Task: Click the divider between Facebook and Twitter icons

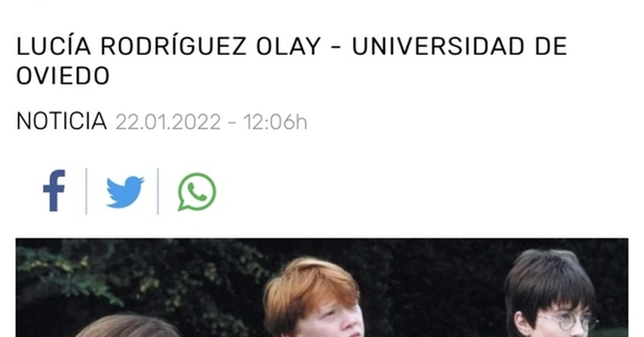Action: [x=86, y=191]
